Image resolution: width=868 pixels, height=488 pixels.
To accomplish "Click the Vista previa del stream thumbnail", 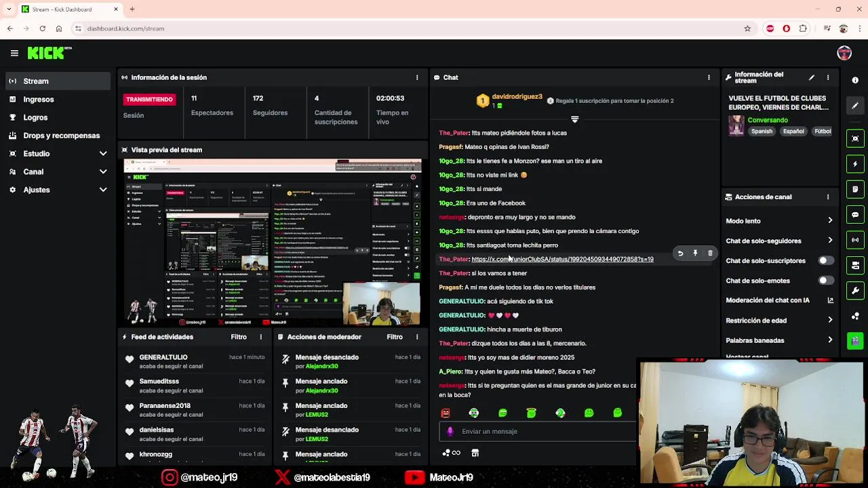I will pyautogui.click(x=273, y=243).
